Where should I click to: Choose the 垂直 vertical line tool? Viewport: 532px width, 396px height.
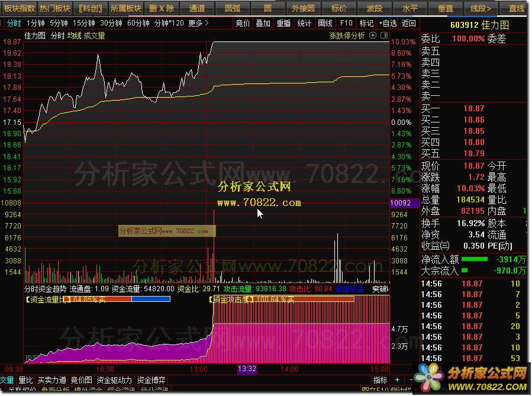445,8
